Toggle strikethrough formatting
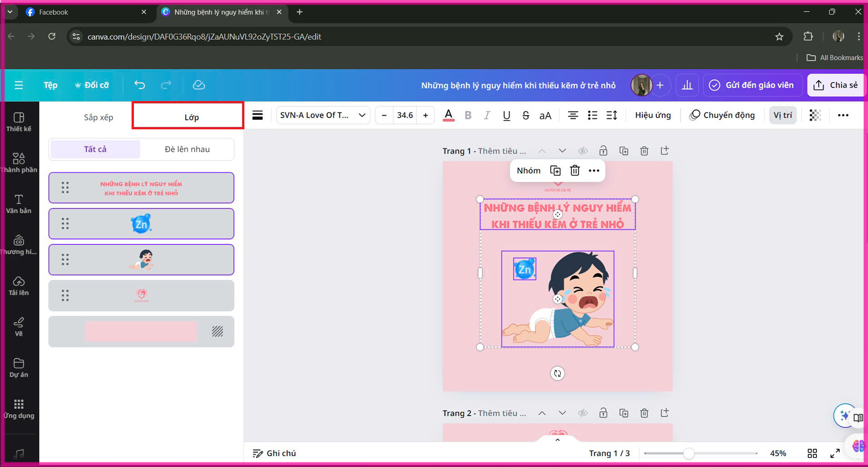 [526, 115]
